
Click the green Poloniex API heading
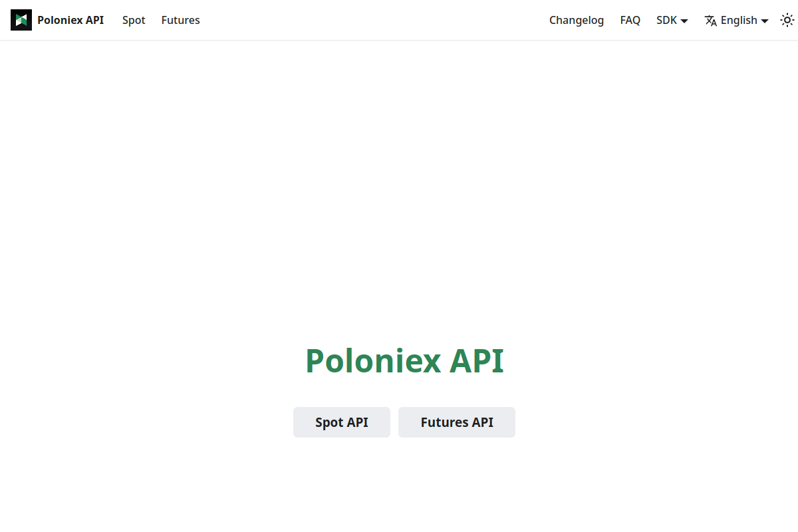pos(404,360)
